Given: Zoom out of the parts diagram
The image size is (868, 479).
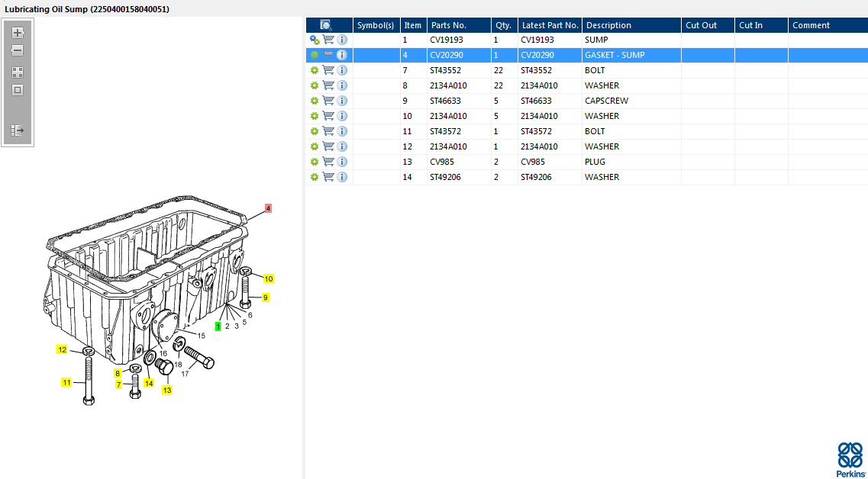Looking at the screenshot, I should coord(18,50).
